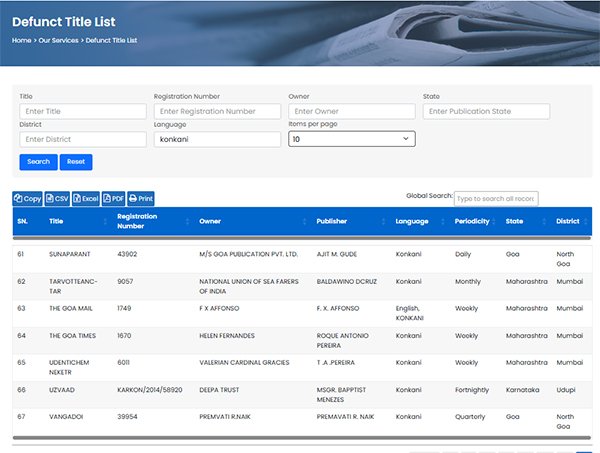600x453 pixels.
Task: Download the table as PDF
Action: coord(113,199)
